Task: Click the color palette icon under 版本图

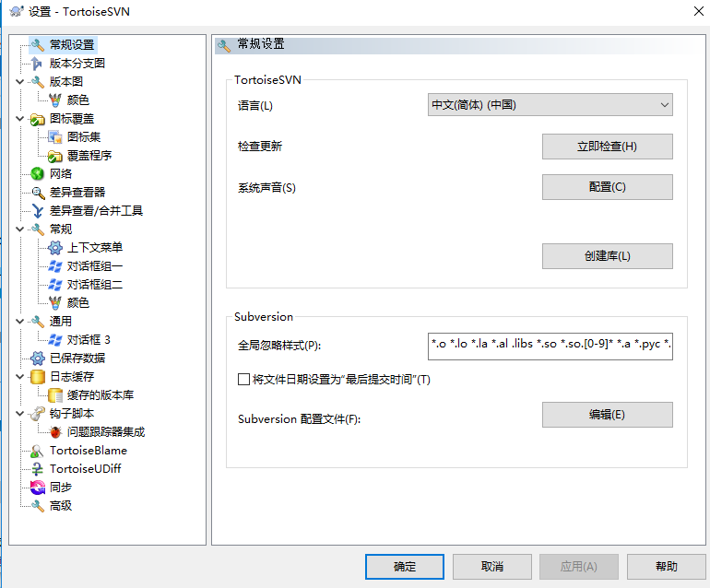Action: 54,100
